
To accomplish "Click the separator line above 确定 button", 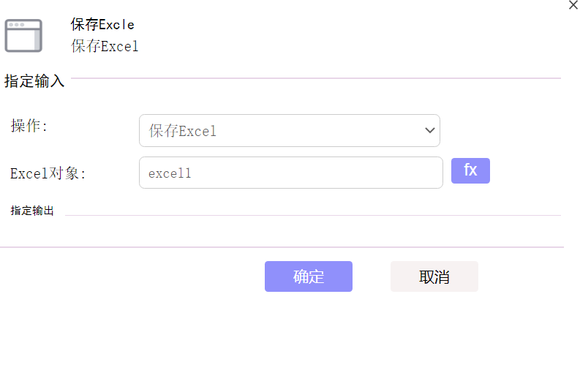I will 282,246.
